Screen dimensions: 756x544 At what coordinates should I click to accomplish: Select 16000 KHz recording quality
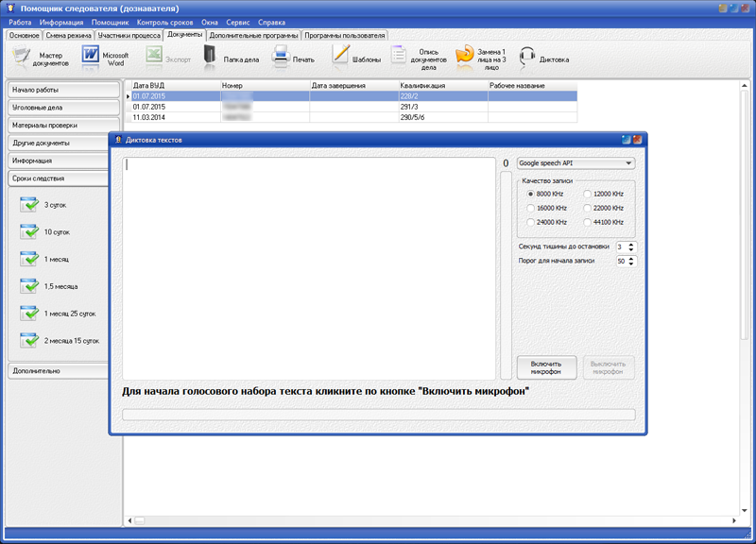pos(531,208)
